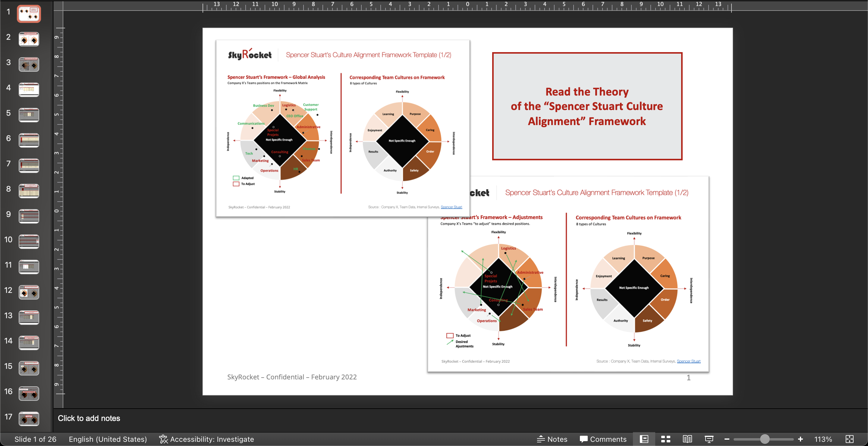Screen dimensions: 868x446
Task: Click the zoom in plus icon
Action: (800, 439)
